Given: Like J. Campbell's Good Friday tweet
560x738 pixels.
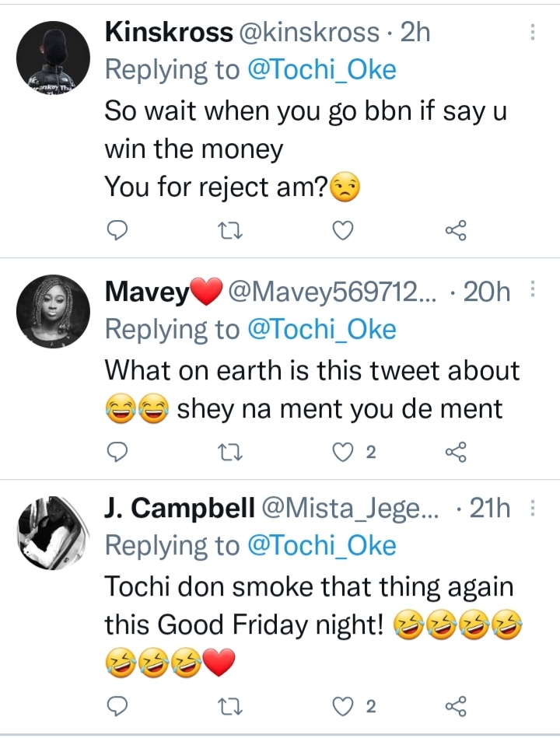Looking at the screenshot, I should (342, 706).
